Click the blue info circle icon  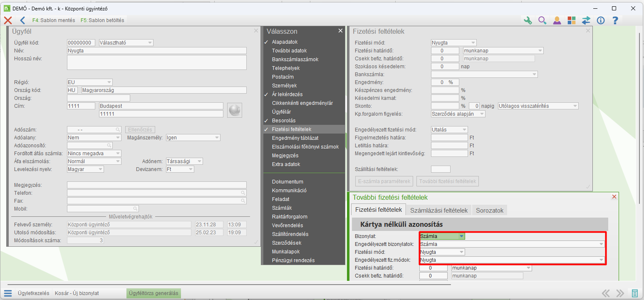click(600, 20)
